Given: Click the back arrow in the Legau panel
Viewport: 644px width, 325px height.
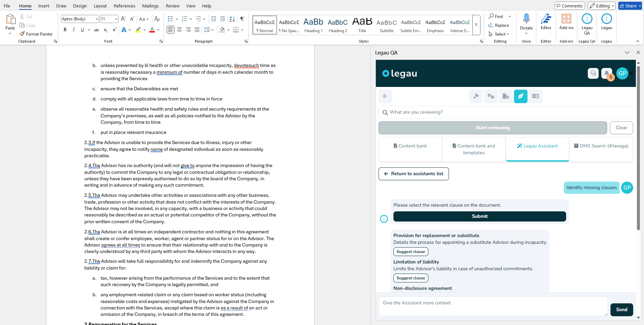Looking at the screenshot, I should point(385,96).
